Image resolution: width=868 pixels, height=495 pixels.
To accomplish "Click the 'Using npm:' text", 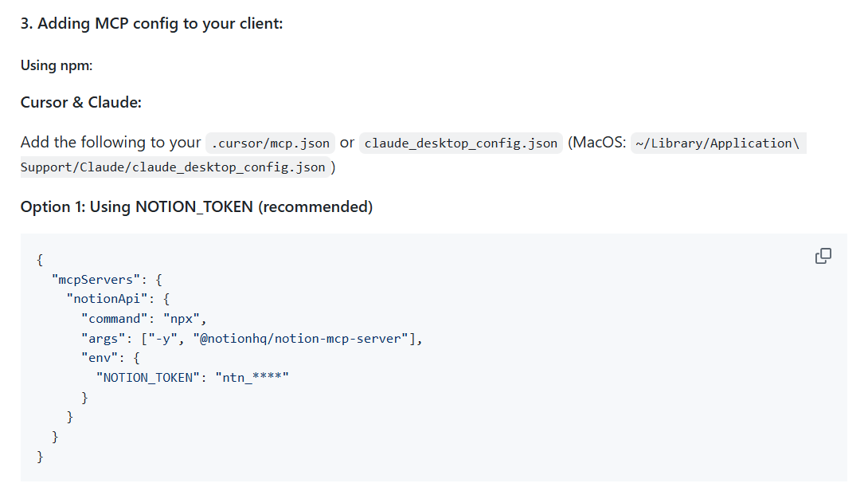I will pyautogui.click(x=57, y=65).
